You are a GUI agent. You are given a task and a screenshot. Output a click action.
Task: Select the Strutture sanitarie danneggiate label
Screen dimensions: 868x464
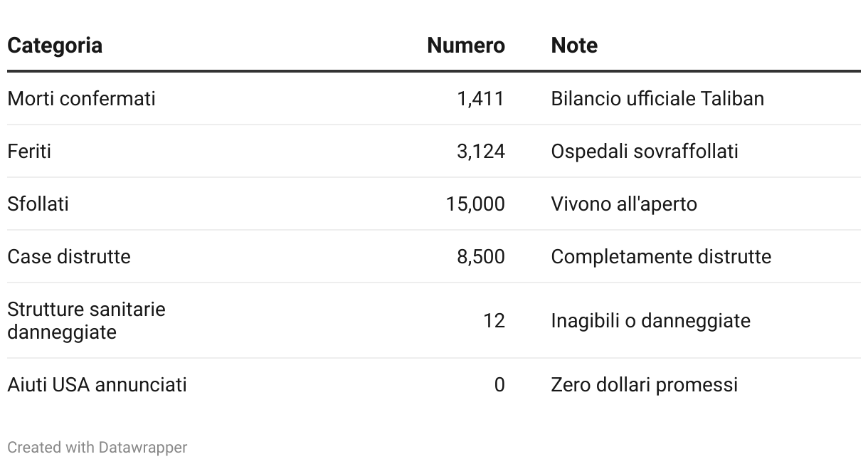click(85, 320)
